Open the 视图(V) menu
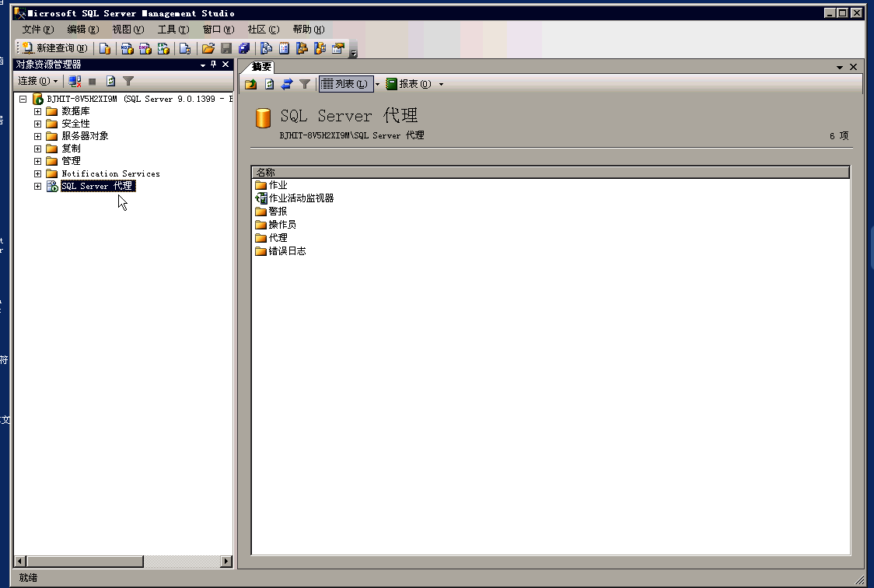Image resolution: width=874 pixels, height=588 pixels. tap(128, 30)
